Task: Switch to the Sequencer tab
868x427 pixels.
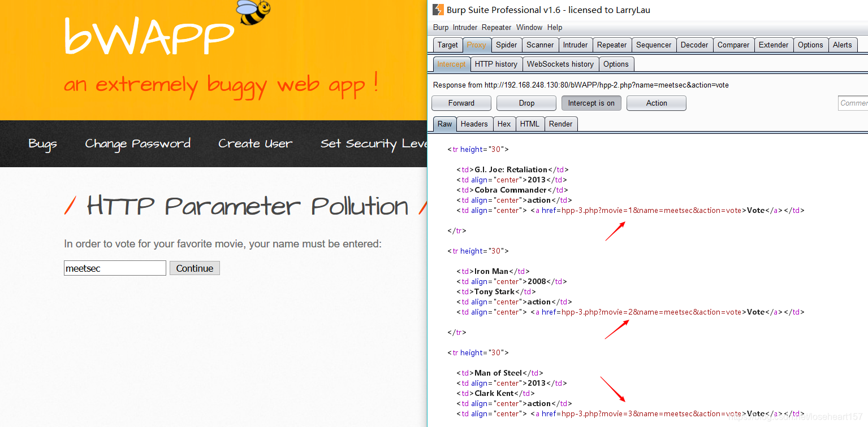Action: click(654, 45)
